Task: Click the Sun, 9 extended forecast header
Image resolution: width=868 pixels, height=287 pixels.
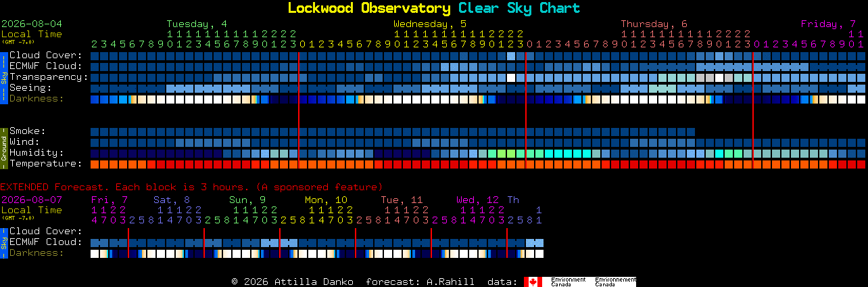Action: point(247,200)
